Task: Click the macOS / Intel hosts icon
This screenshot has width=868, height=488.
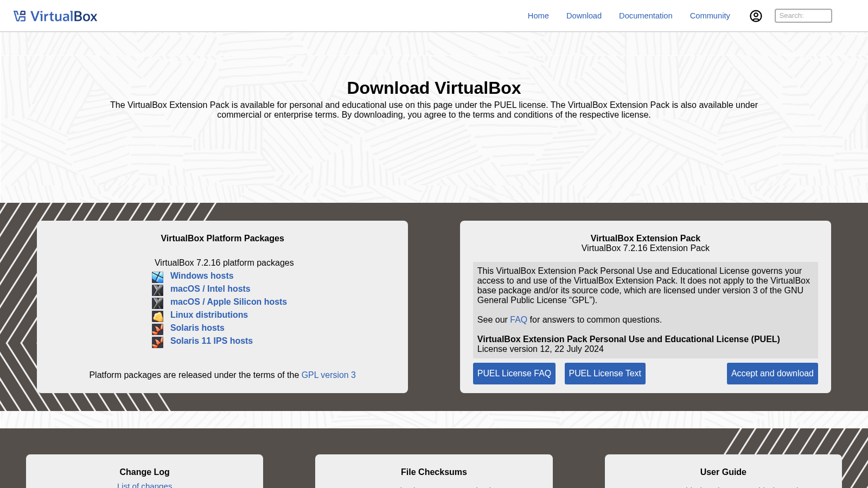Action: pyautogui.click(x=157, y=290)
